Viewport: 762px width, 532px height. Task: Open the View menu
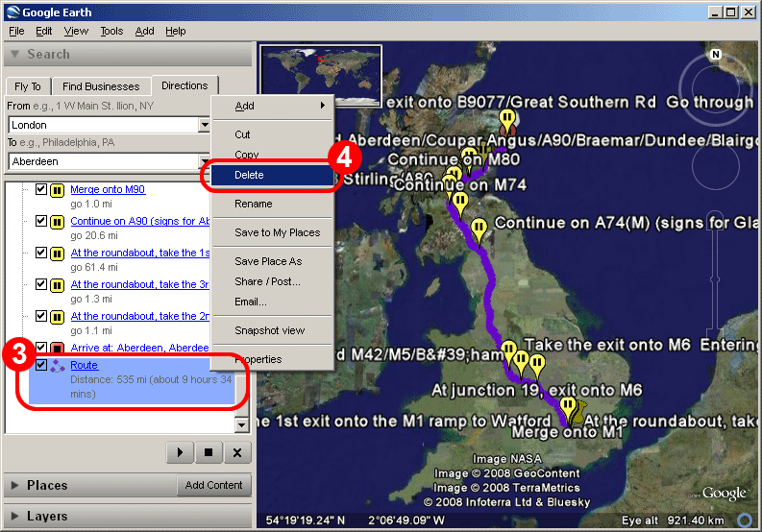tap(76, 31)
